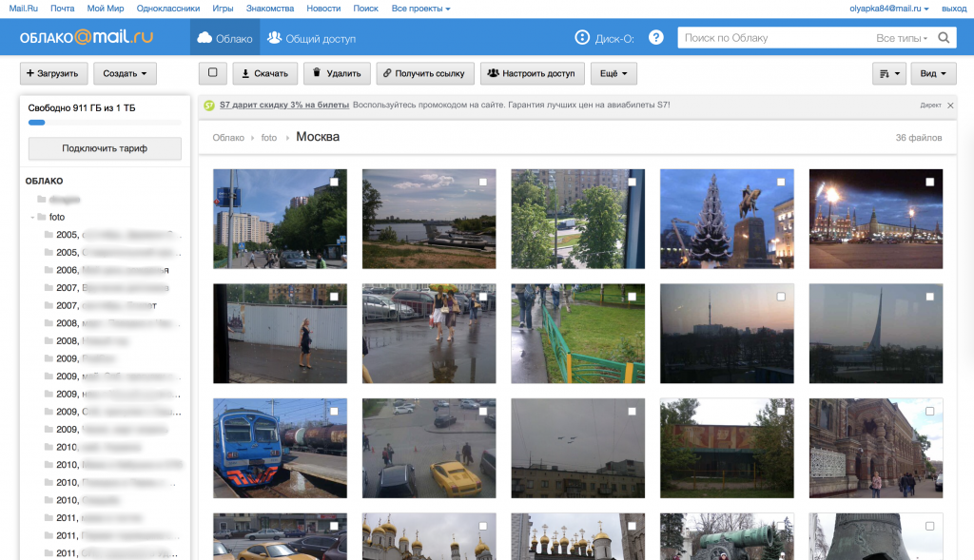This screenshot has height=560, width=974.
Task: Open the mosaic wall behind trees photo
Action: [727, 448]
